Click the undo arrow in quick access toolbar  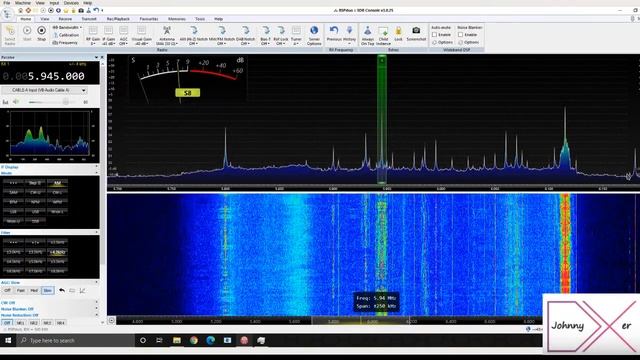point(96,10)
